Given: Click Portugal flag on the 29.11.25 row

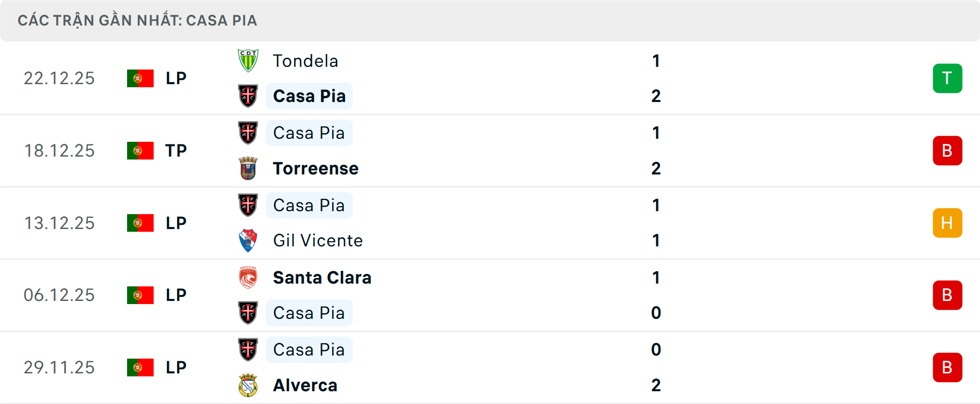Looking at the screenshot, I should pos(140,367).
